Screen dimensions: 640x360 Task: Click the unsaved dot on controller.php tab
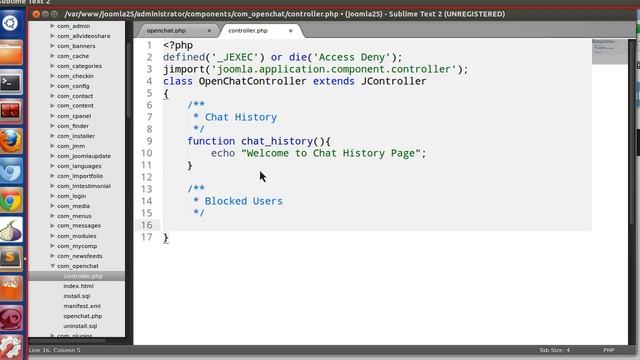pyautogui.click(x=291, y=31)
